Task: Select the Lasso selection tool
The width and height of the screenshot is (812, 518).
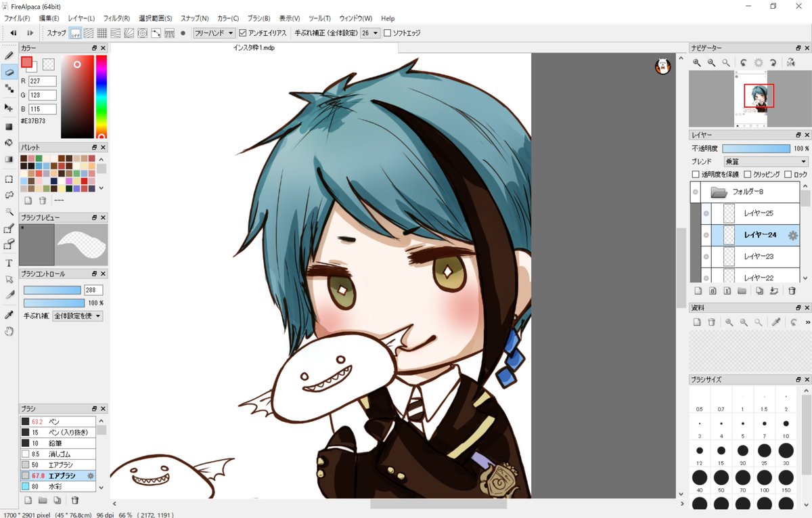Action: pyautogui.click(x=9, y=195)
